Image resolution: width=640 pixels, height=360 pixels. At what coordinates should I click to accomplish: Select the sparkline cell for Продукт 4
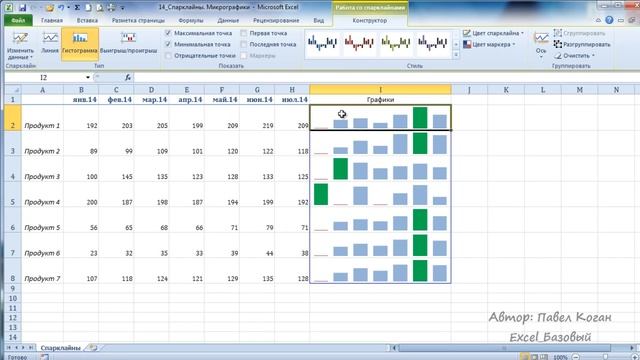click(380, 194)
